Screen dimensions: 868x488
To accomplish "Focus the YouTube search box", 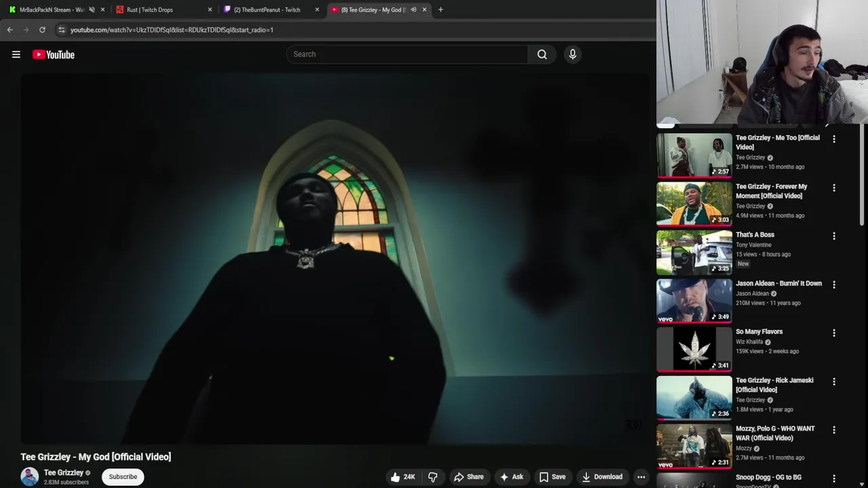I will click(407, 54).
